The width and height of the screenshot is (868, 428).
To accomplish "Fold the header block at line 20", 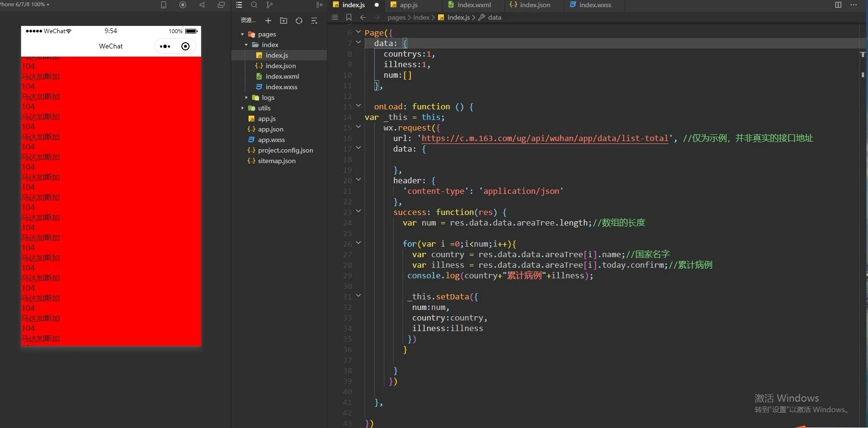I will click(x=358, y=180).
